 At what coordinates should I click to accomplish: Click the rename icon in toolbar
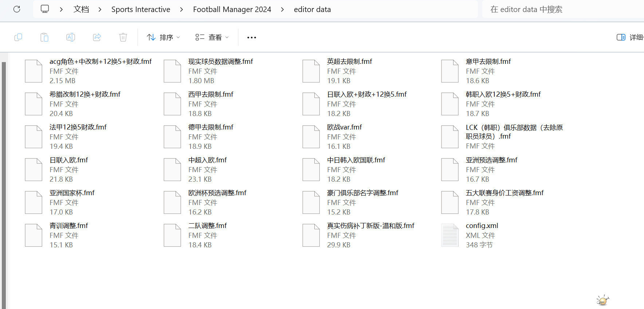tap(71, 37)
